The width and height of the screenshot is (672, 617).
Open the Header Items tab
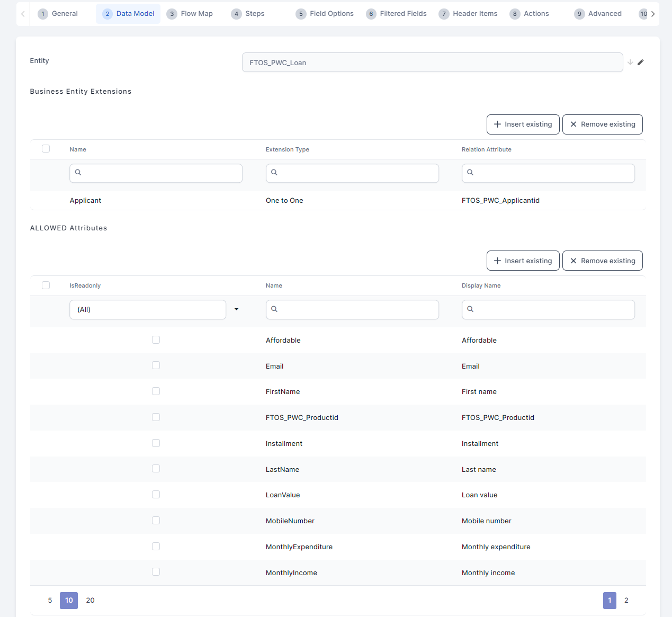(x=469, y=14)
